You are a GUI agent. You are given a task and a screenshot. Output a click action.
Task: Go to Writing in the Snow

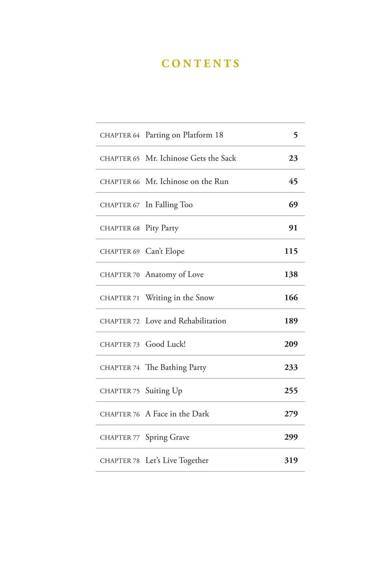(x=200, y=297)
